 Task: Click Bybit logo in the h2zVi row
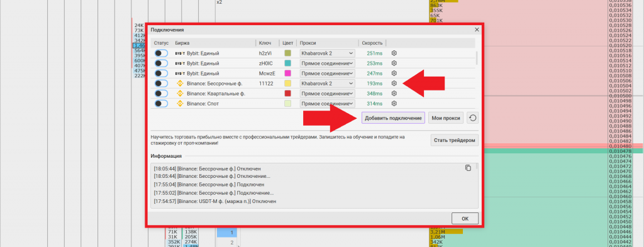179,53
